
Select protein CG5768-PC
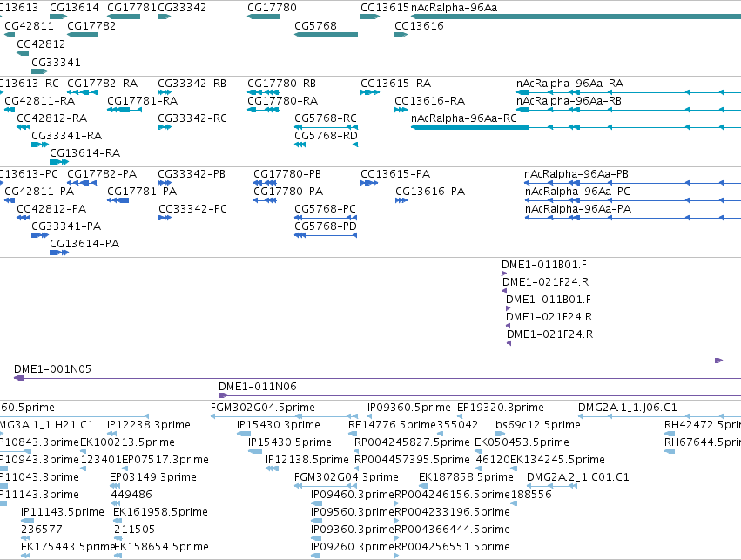click(x=325, y=209)
